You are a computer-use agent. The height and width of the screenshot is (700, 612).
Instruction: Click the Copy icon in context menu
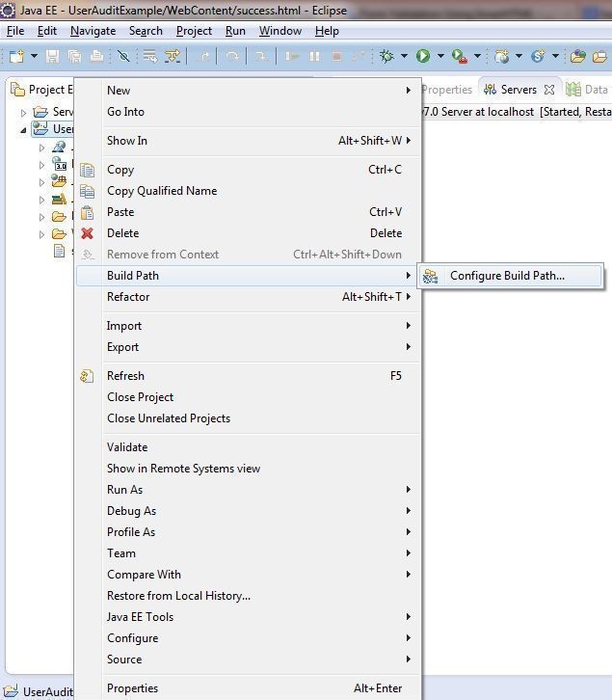[x=87, y=170]
